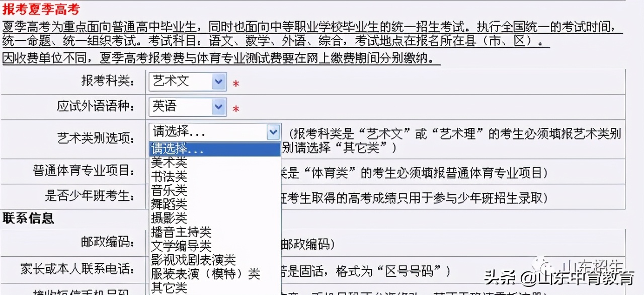Expand the 艺术类别选项 dropdown arrow
Viewport: 644px width, 295px height.
273,132
